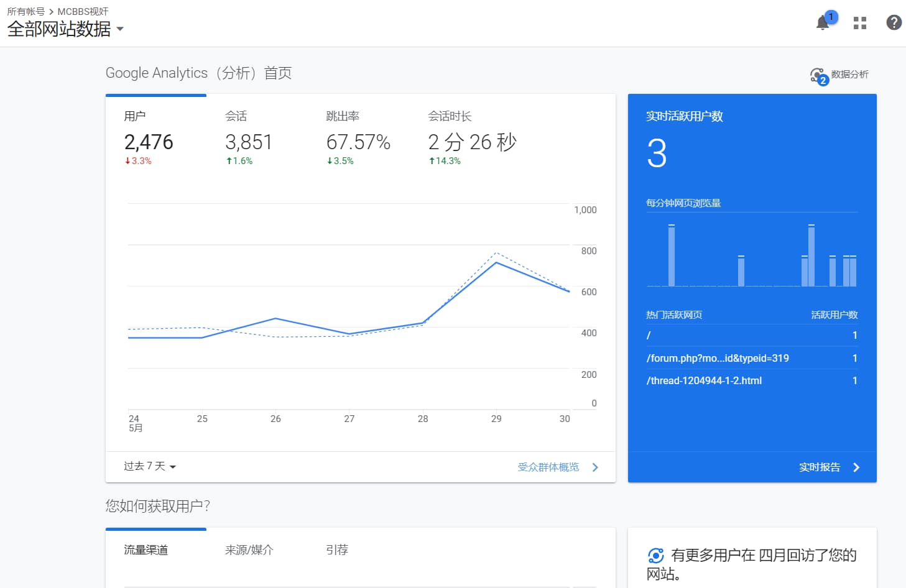Click the 所有帐号 breadcrumb link
The height and width of the screenshot is (588, 906).
click(25, 11)
